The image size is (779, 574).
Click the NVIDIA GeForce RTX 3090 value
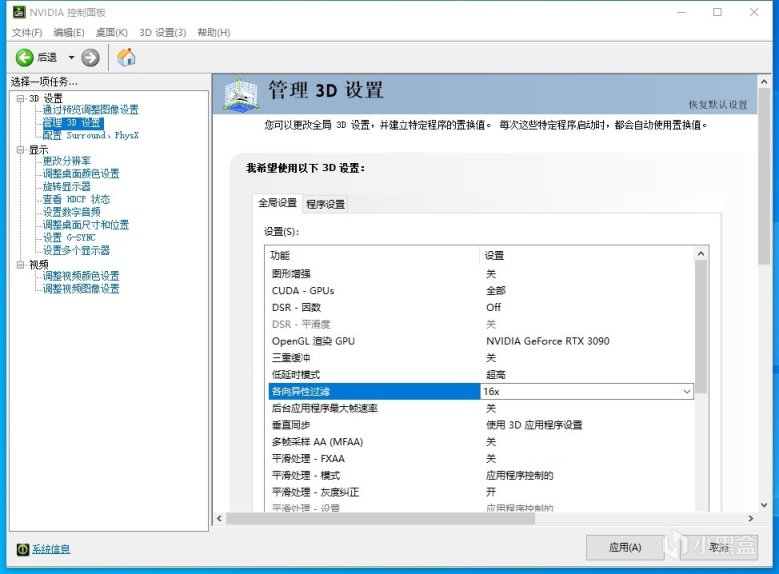(x=547, y=341)
